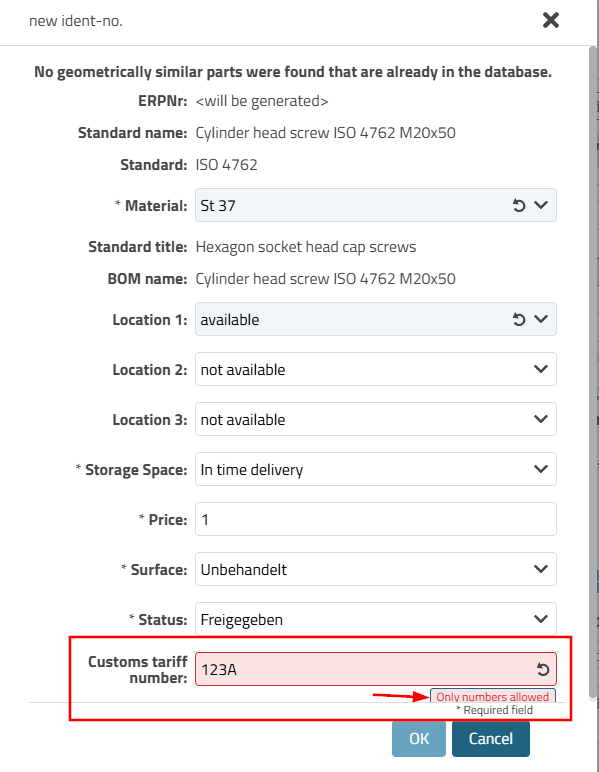Expand the Storage Space dropdown
The width and height of the screenshot is (599, 772).
376,469
